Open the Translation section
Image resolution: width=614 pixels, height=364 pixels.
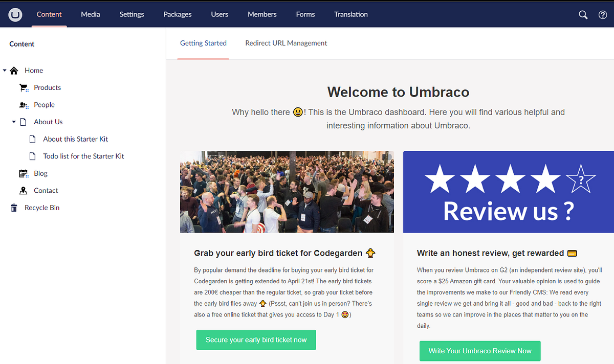coord(351,14)
